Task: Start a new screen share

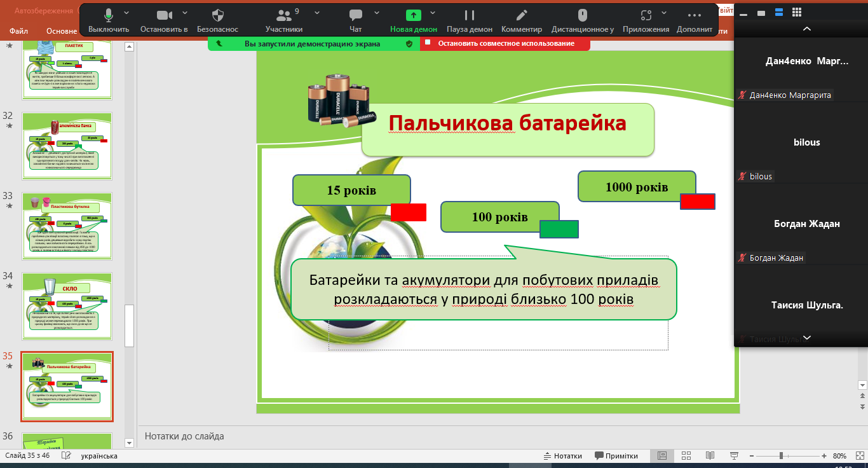Action: coord(414,15)
